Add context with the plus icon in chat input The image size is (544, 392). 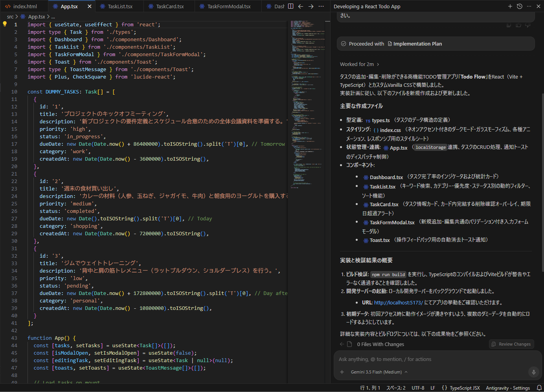click(x=342, y=372)
